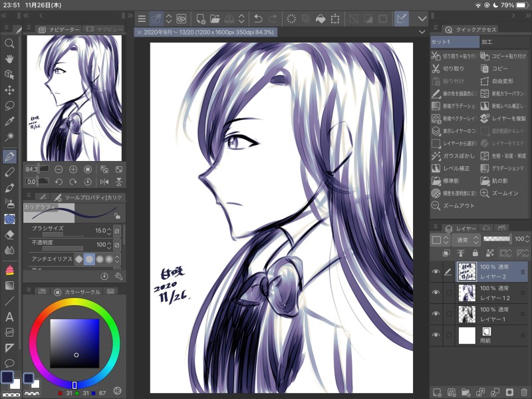This screenshot has height=399, width=532.
Task: Pick a color in the color square
Action: click(74, 343)
